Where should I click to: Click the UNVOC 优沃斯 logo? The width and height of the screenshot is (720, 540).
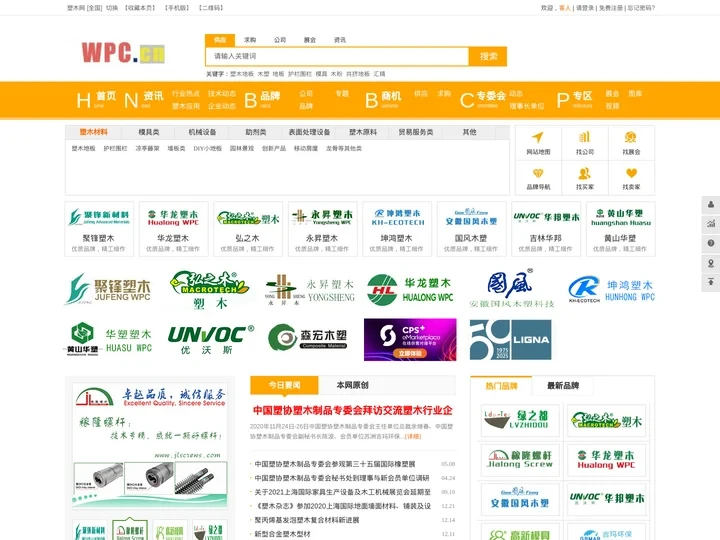(210, 340)
